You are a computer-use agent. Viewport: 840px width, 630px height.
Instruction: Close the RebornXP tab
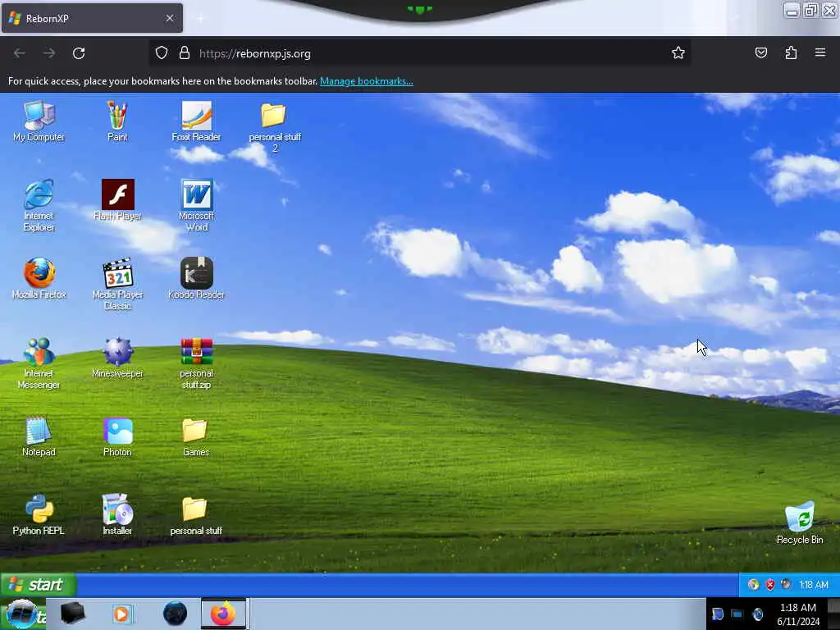pos(170,18)
